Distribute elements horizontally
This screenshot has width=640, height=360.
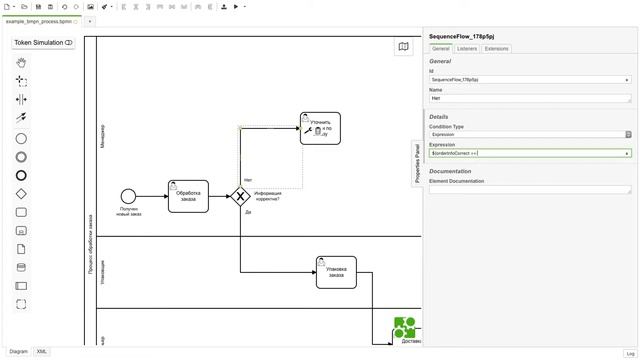pos(198,7)
